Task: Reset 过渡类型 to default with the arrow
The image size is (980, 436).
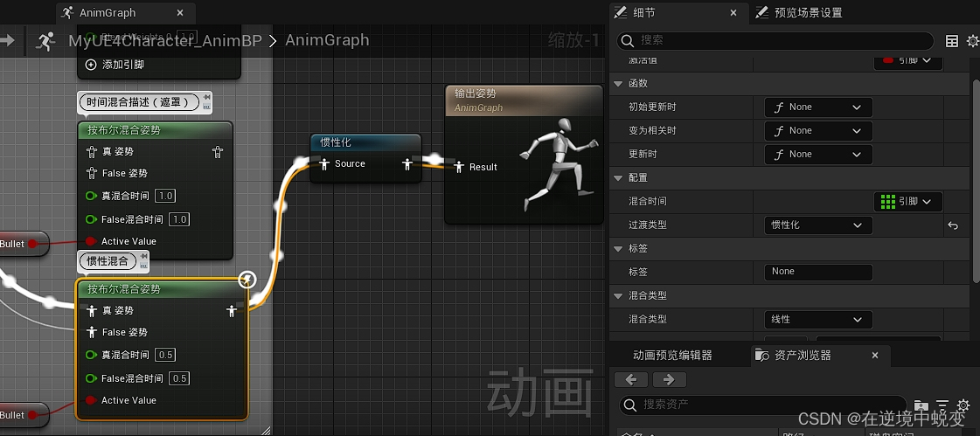Action: 953,225
